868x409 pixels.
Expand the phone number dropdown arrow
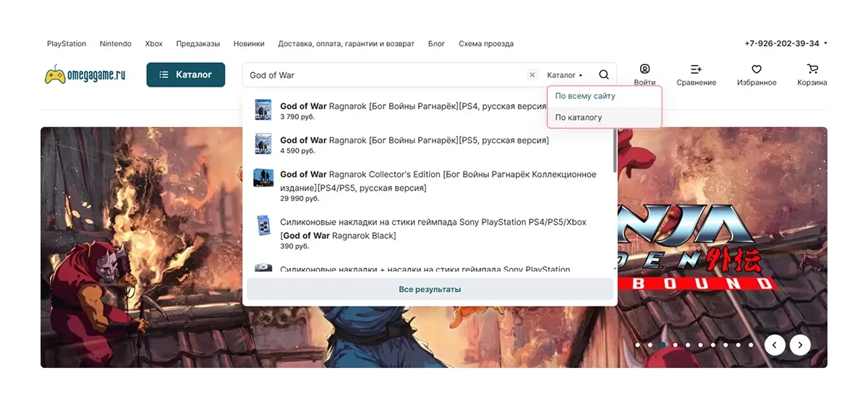pyautogui.click(x=825, y=43)
